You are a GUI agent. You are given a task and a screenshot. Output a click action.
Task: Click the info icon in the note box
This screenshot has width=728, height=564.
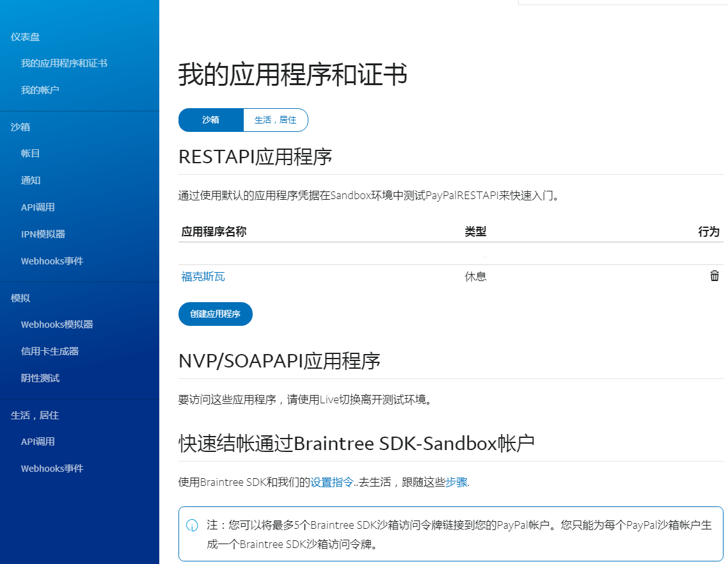tap(192, 526)
